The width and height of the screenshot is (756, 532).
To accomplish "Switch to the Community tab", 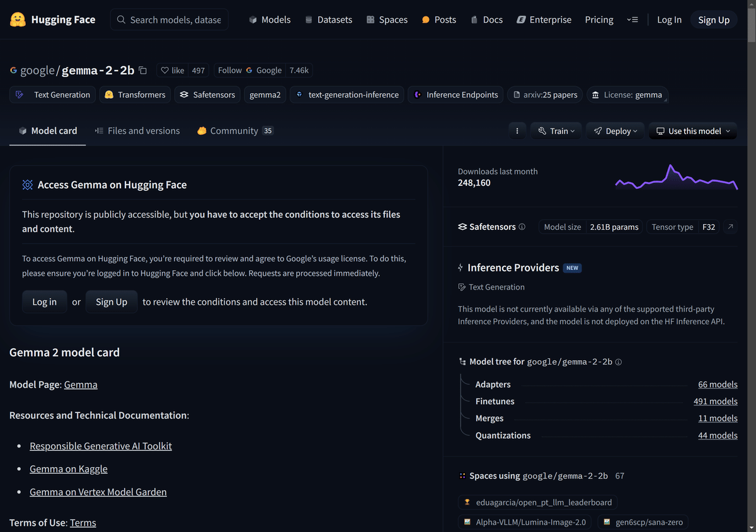I will (235, 131).
